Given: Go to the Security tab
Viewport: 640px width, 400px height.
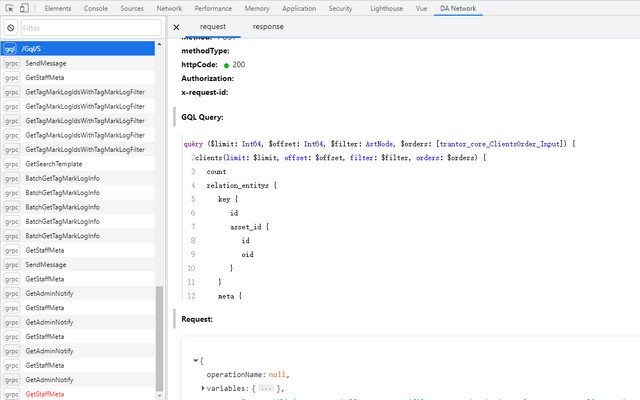Looking at the screenshot, I should point(340,8).
